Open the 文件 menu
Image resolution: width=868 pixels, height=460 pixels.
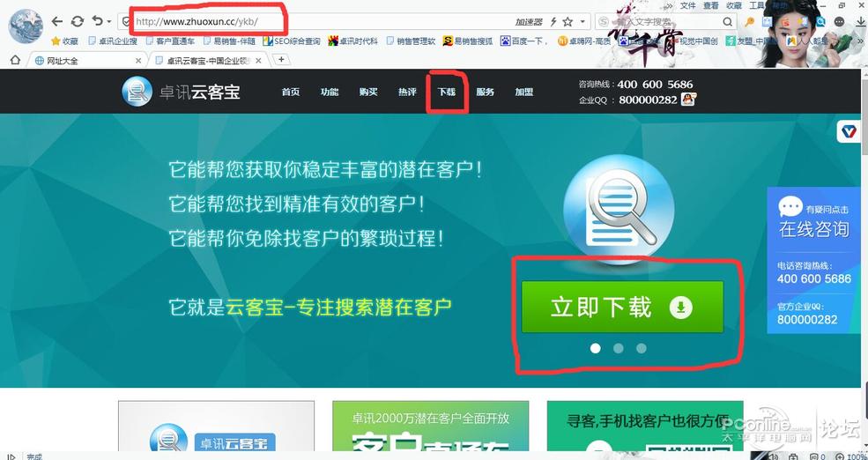pos(687,5)
